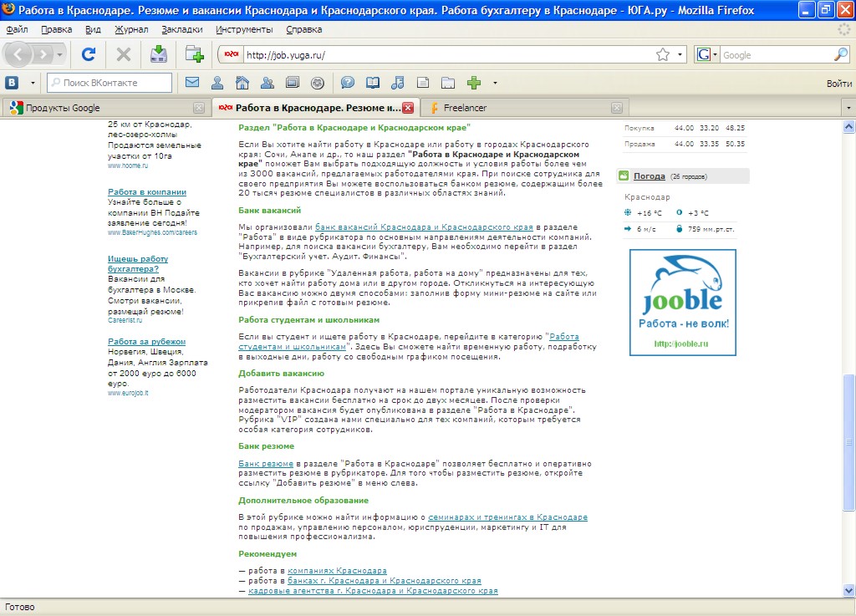856x616 pixels.
Task: Open VKontakte photos icon
Action: tap(293, 83)
